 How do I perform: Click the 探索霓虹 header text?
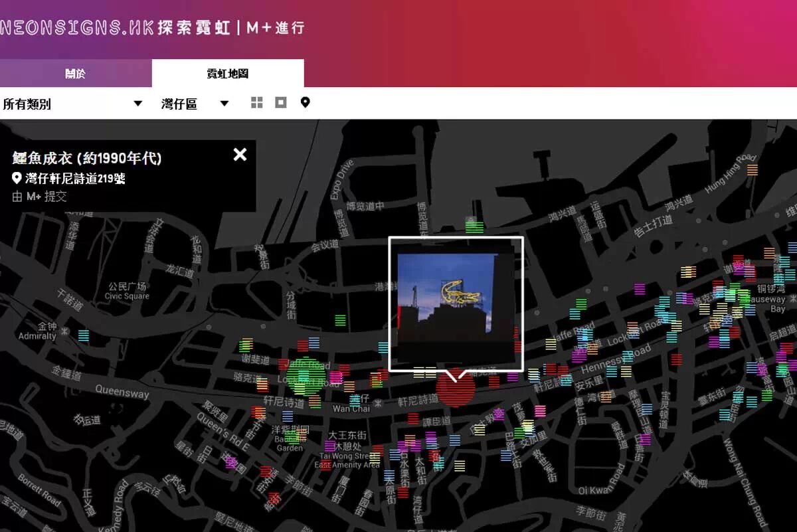pos(194,27)
